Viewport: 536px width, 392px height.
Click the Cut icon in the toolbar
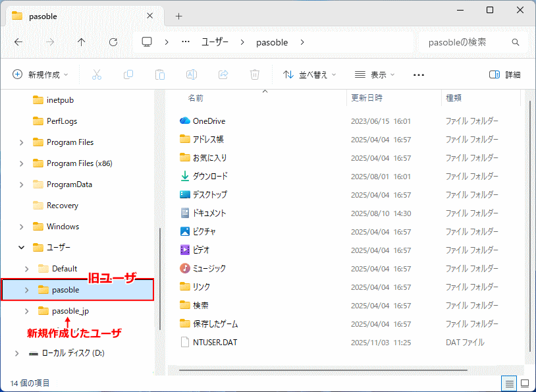(x=97, y=74)
